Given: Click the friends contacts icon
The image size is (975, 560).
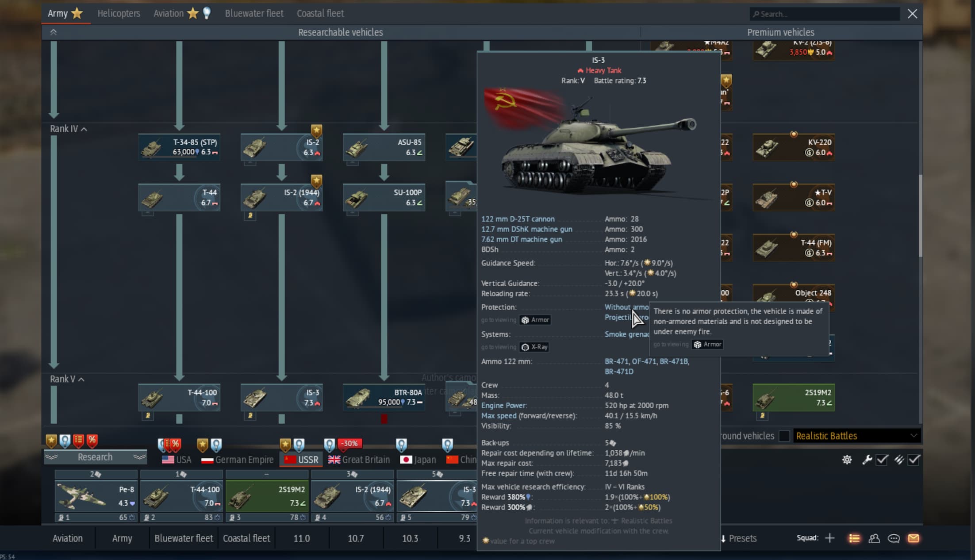Looking at the screenshot, I should (874, 538).
